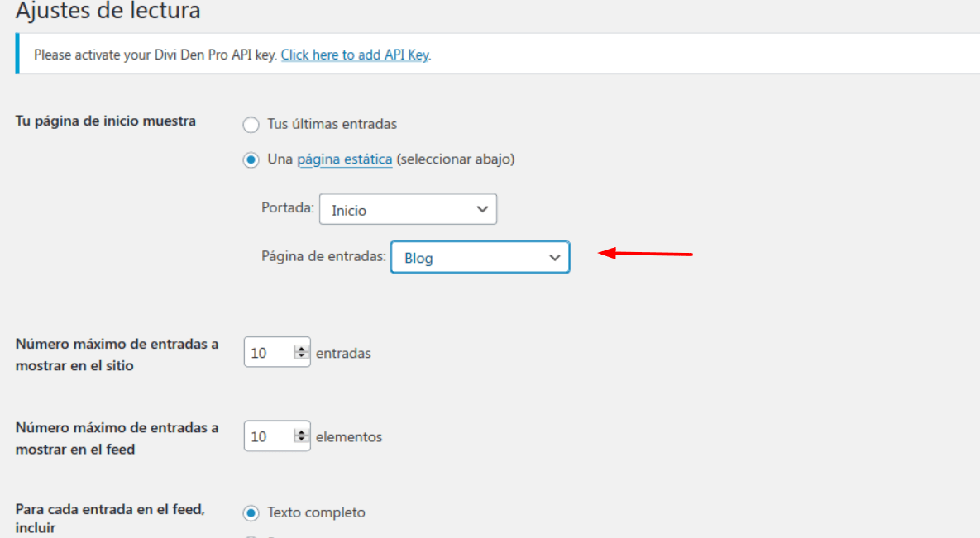The image size is (980, 538).
Task: Open the Portada dropdown showing Inicio
Action: [x=408, y=209]
